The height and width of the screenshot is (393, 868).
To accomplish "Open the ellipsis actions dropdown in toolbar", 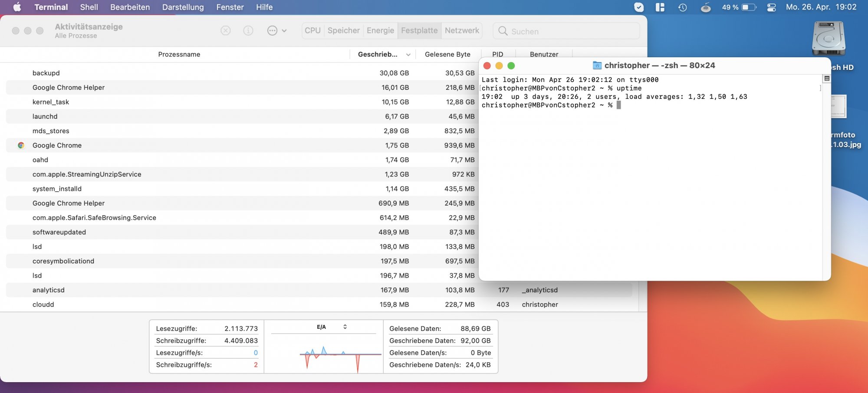I will [x=277, y=30].
